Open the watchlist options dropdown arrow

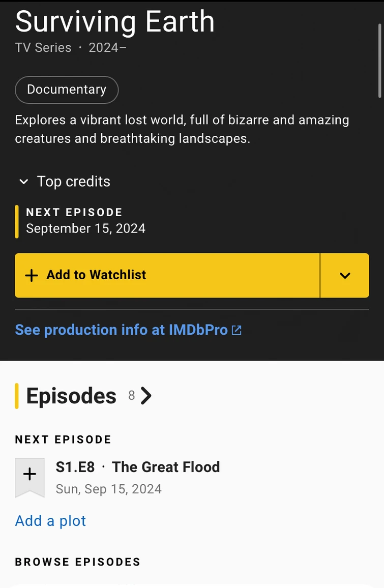pyautogui.click(x=345, y=275)
